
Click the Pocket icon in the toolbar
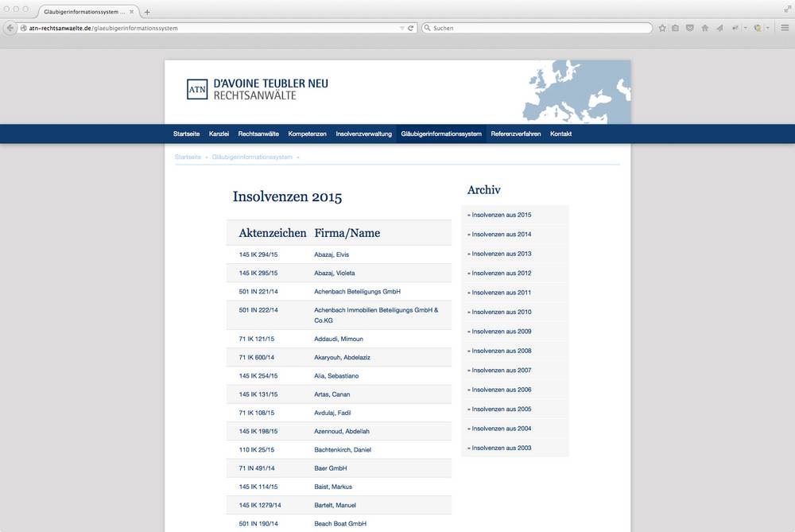point(690,28)
